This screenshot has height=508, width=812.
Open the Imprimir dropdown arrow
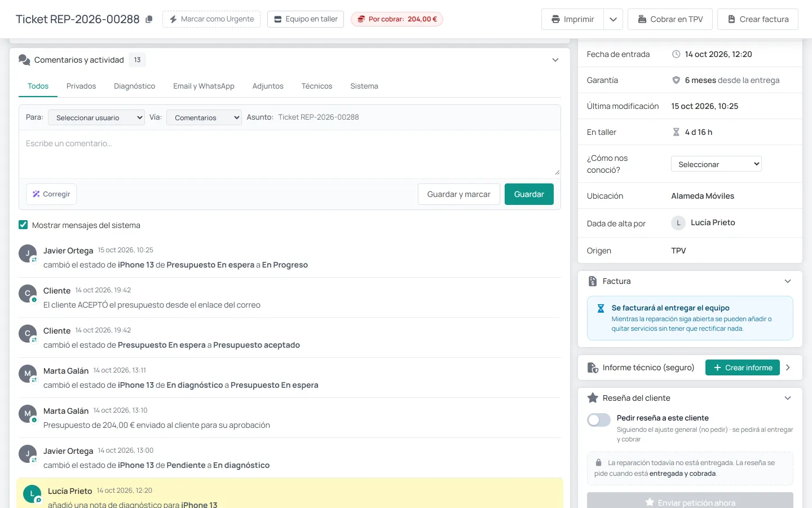click(x=613, y=19)
